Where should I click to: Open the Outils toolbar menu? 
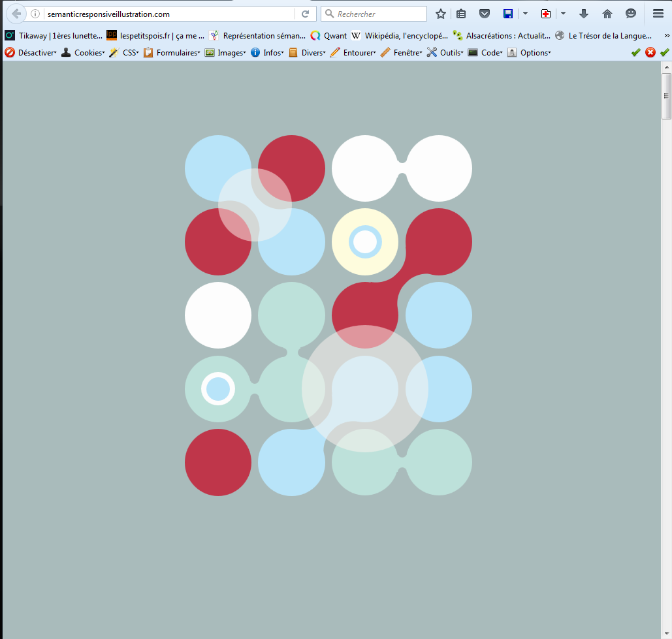(445, 53)
